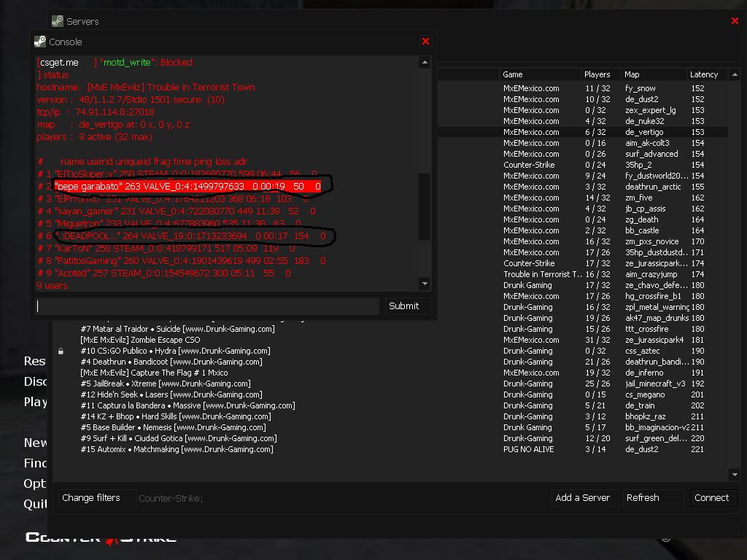Image resolution: width=747 pixels, height=560 pixels.
Task: Close the Servers window
Action: [735, 20]
